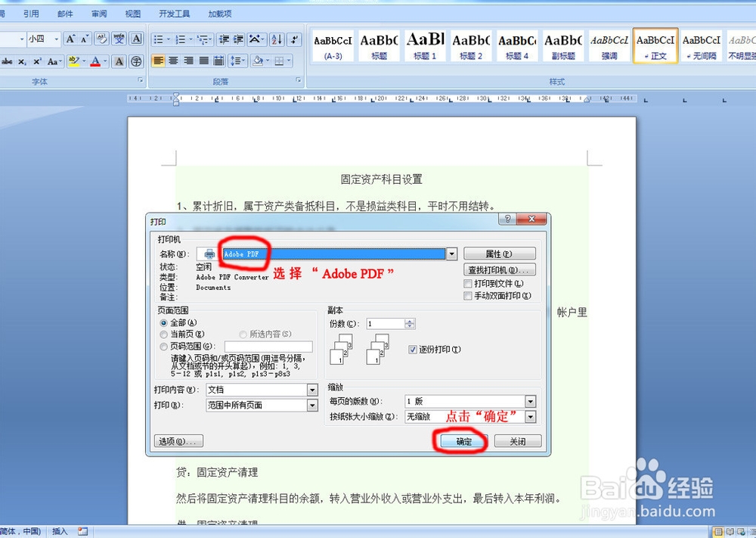Toggle Show/Hide paragraph marks
Screen dimensions: 756x538
[295, 39]
